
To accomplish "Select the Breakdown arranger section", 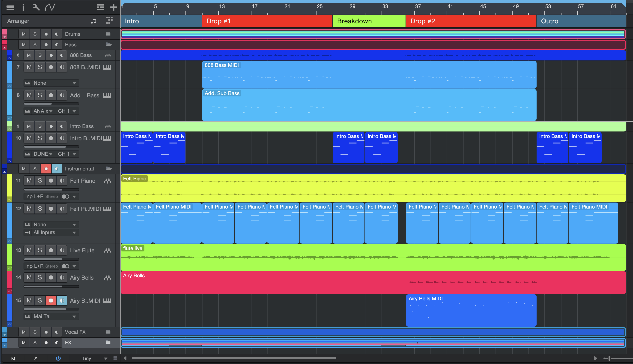I will point(369,21).
